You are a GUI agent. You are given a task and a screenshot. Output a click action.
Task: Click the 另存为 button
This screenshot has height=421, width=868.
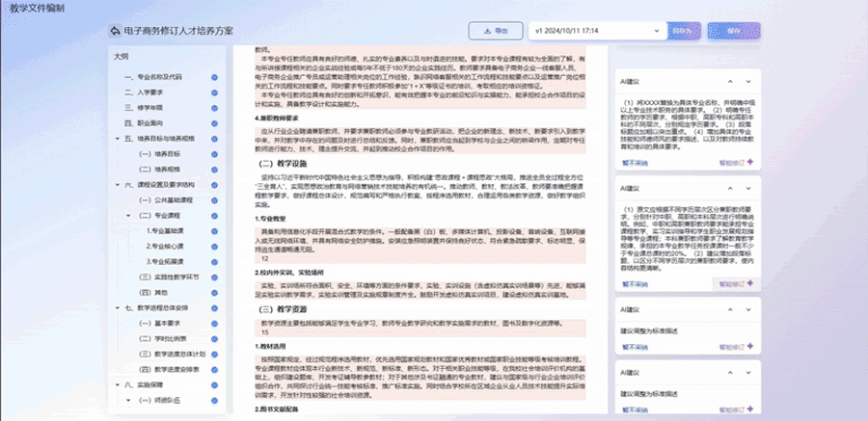click(684, 31)
